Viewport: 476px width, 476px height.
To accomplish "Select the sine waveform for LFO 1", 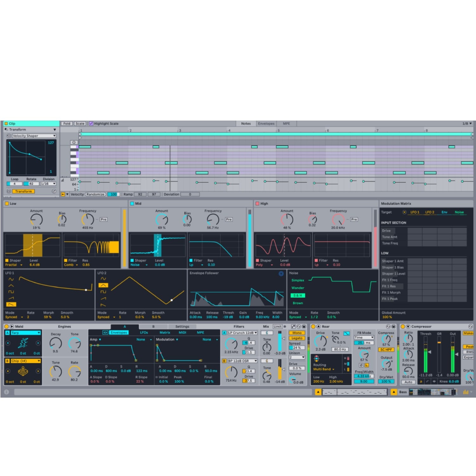I will click(x=11, y=279).
